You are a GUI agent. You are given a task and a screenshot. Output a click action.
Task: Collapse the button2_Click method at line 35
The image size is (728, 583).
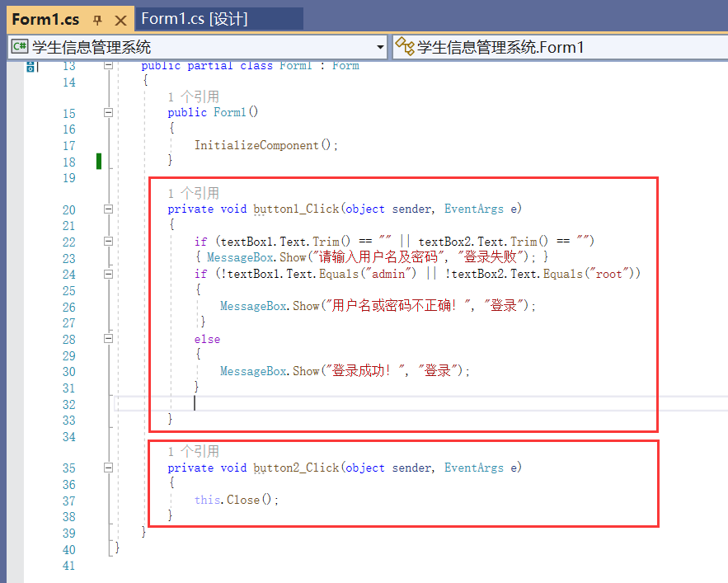tap(108, 468)
